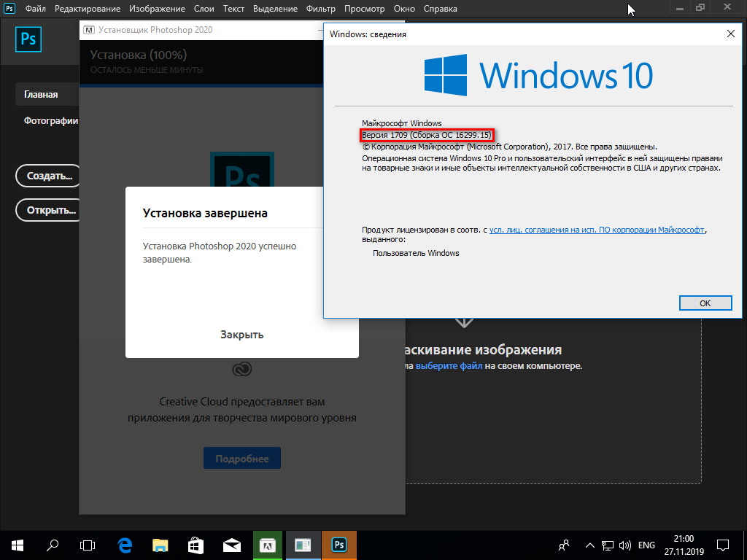Open Microsoft license agreement link
Screen dimensions: 747x560
click(597, 230)
